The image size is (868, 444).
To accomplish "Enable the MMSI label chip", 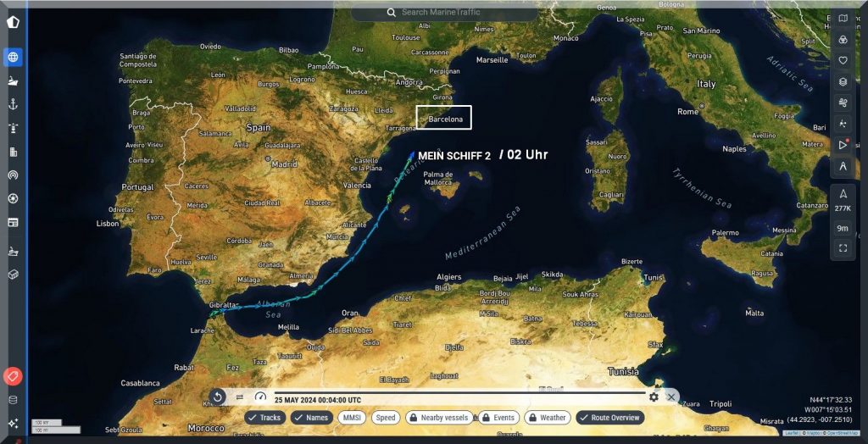I will (x=352, y=418).
